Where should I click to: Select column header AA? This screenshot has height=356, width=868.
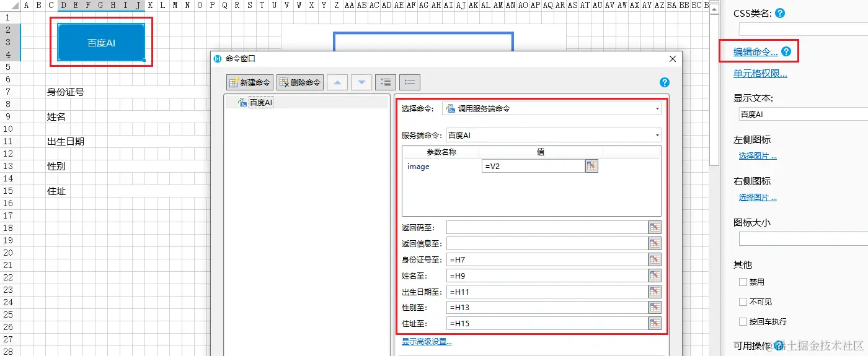pyautogui.click(x=350, y=5)
